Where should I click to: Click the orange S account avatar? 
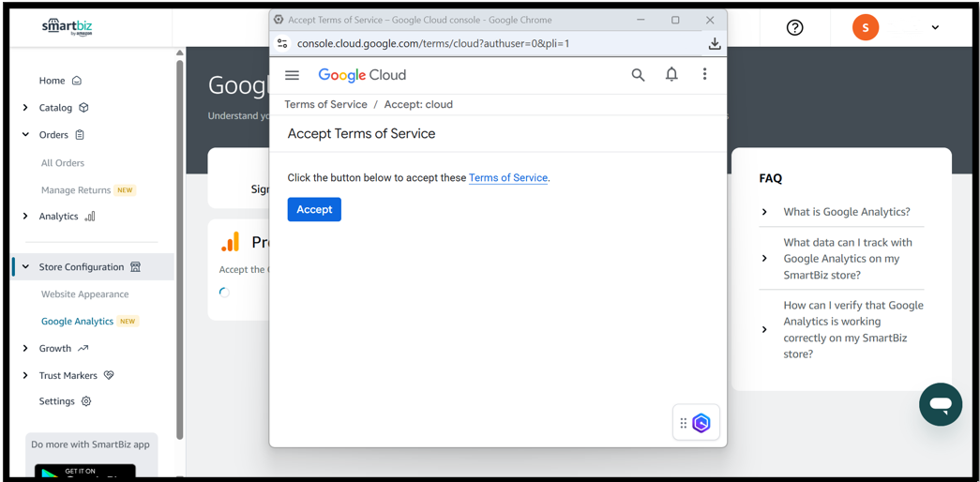coord(866,27)
